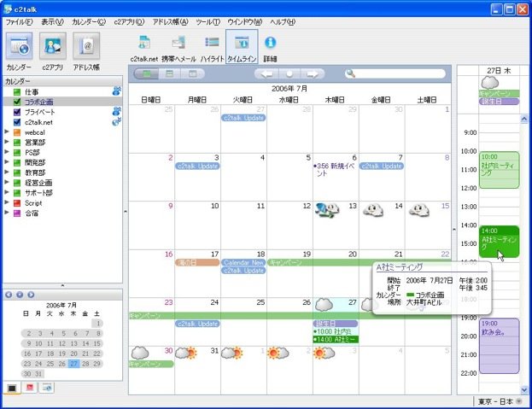Toggle the タイムライン toolbar button
532x409 pixels.
(x=242, y=46)
